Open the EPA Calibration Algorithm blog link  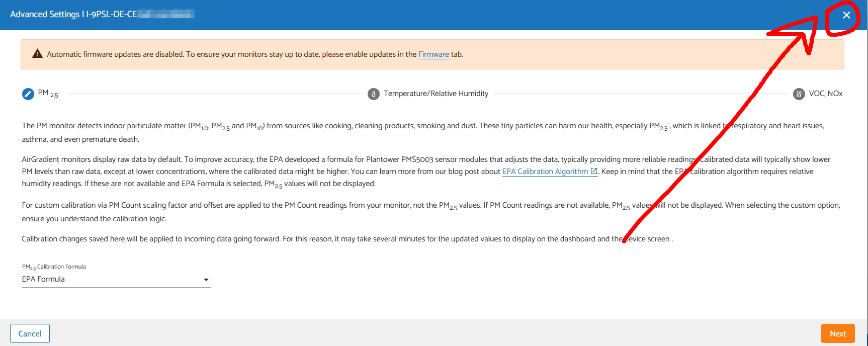point(545,171)
